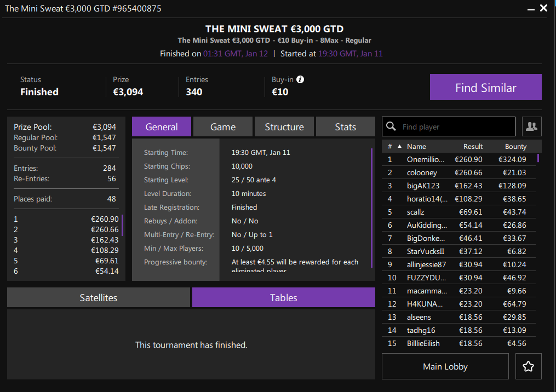This screenshot has width=556, height=392.
Task: Click the player list group icon
Action: click(531, 126)
